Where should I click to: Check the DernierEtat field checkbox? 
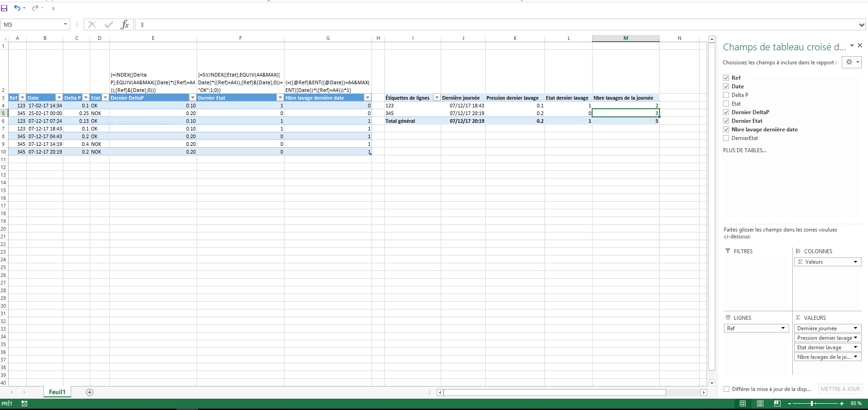click(x=726, y=138)
